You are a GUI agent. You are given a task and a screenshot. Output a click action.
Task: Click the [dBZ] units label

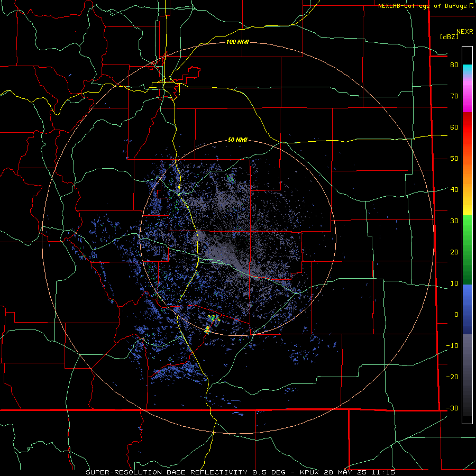(x=449, y=36)
